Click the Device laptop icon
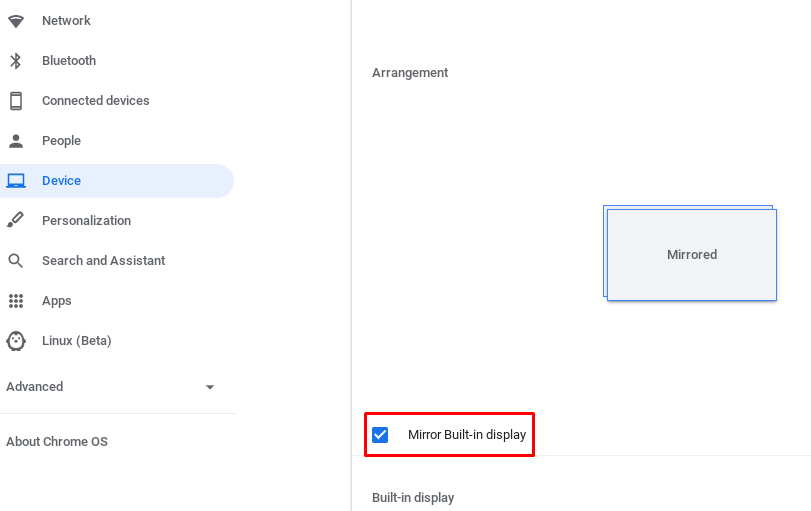Viewport: 811px width, 511px height. tap(16, 181)
